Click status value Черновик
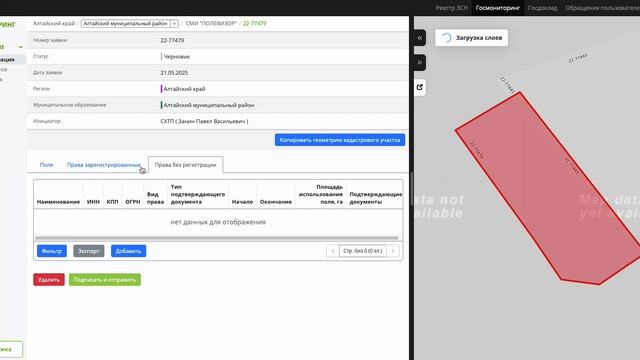The width and height of the screenshot is (640, 360). (176, 57)
